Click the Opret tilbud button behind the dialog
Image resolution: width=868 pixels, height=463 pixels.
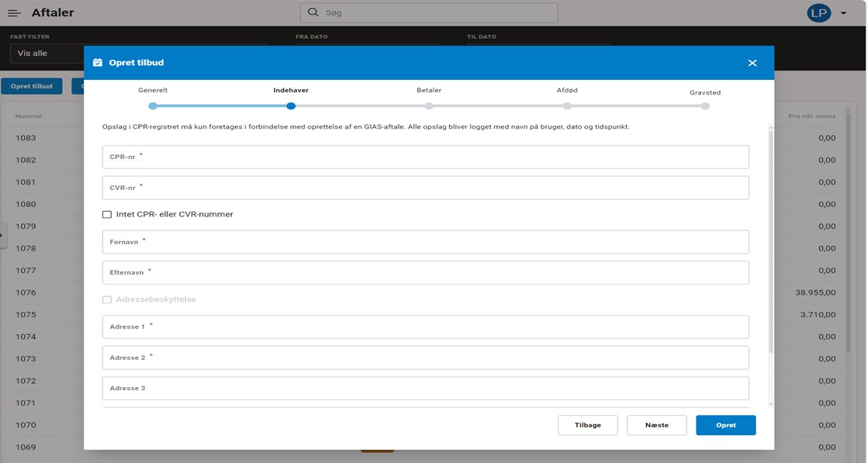coord(32,86)
